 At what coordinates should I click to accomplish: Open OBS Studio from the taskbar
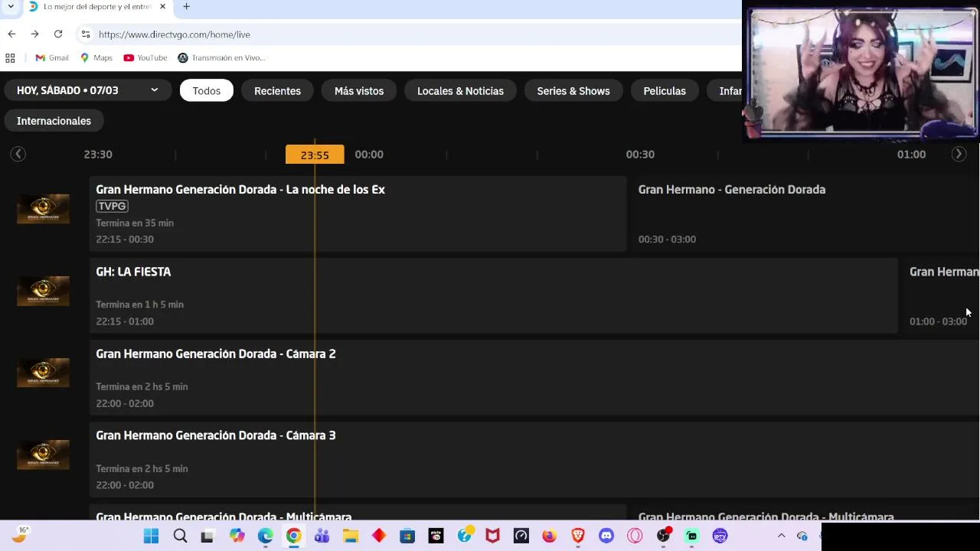663,536
